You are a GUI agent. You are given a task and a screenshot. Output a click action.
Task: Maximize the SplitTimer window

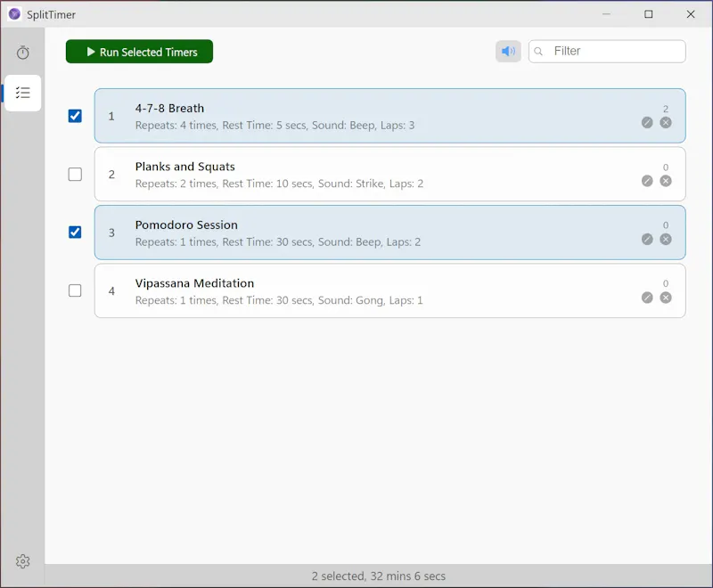[x=649, y=14]
